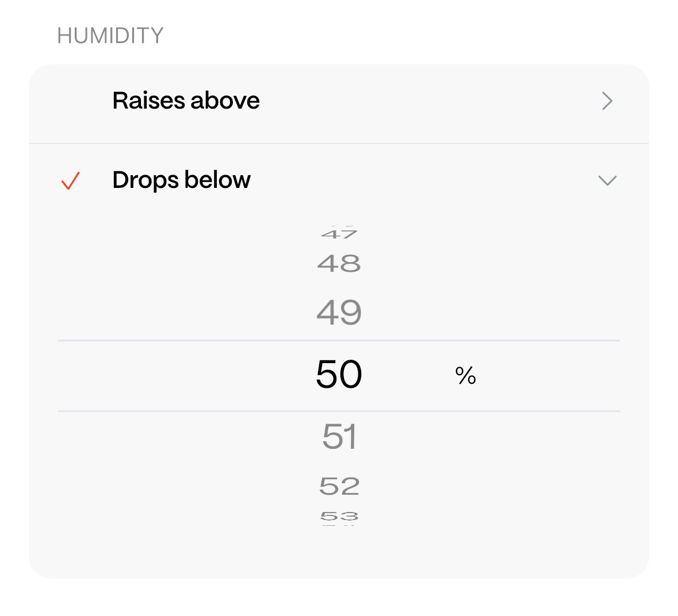
Task: Collapse Drops below with the down chevron
Action: click(607, 181)
